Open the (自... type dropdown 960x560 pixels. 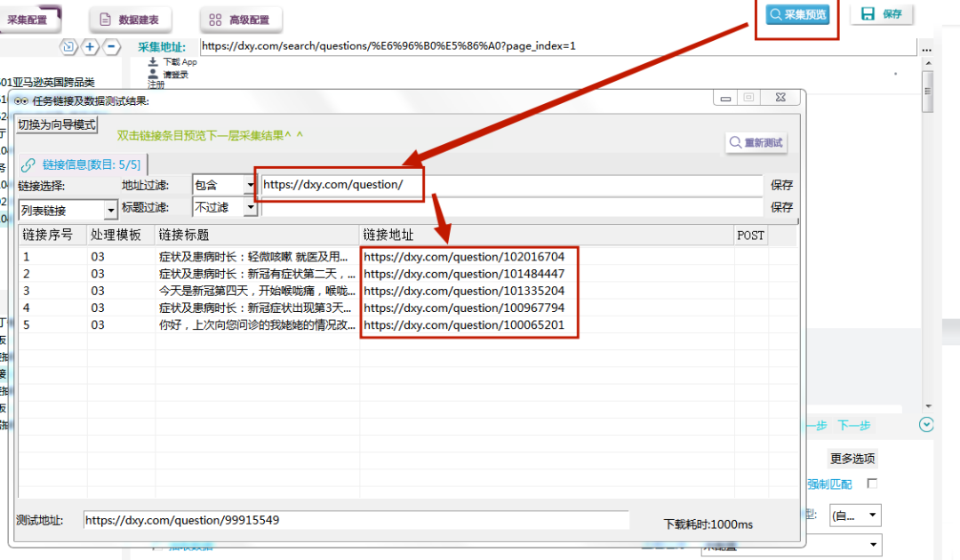point(855,516)
